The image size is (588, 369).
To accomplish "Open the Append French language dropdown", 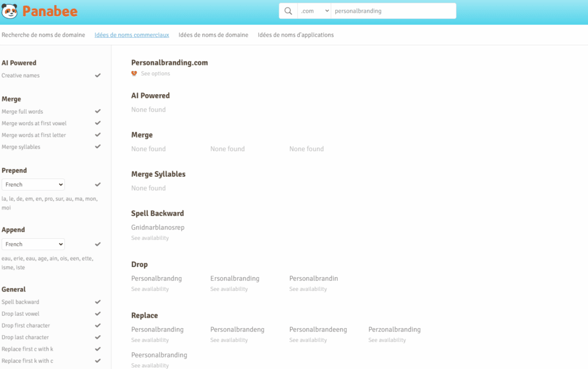I will coord(33,244).
